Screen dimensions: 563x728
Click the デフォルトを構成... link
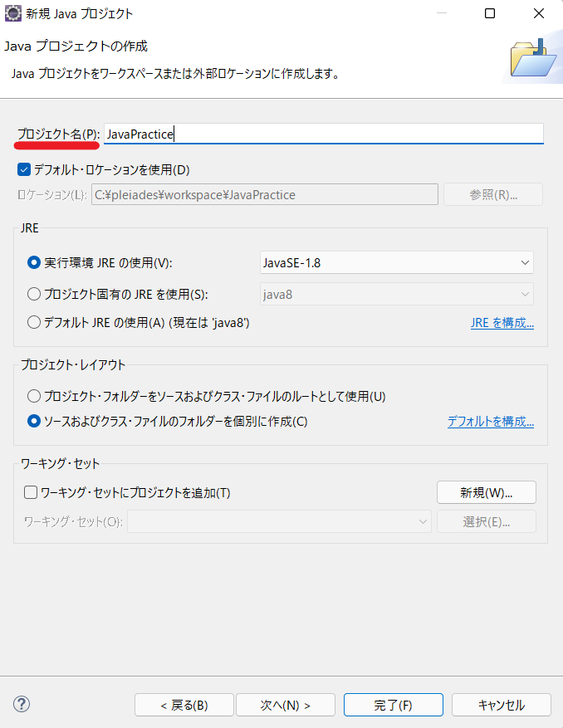[491, 422]
